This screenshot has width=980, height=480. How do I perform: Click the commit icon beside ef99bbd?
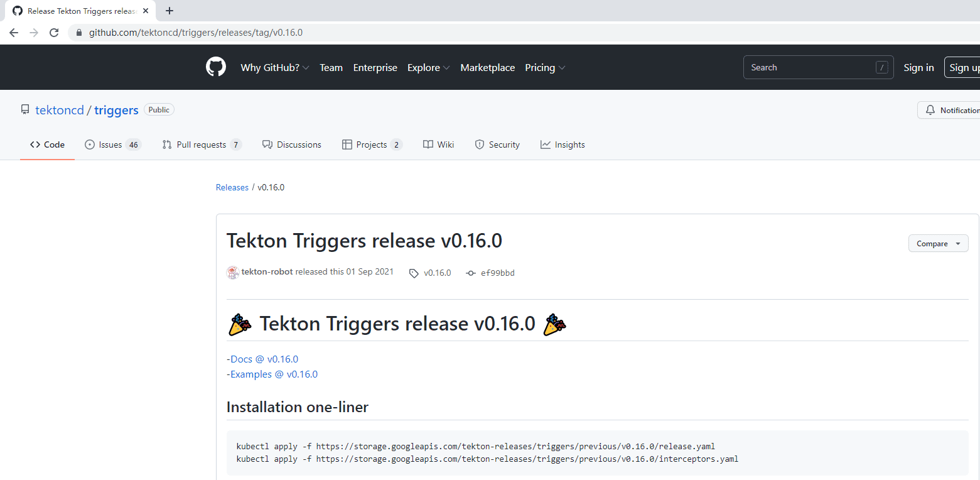point(471,273)
